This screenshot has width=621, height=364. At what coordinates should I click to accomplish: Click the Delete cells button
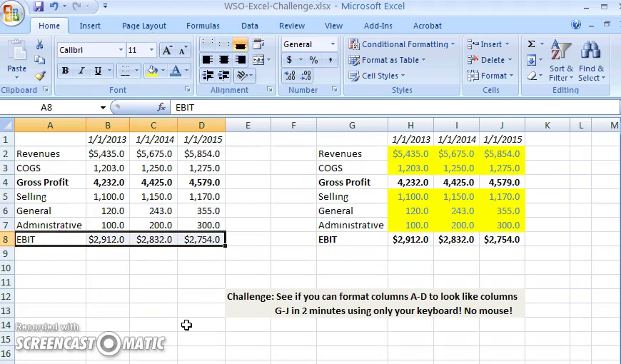[490, 60]
